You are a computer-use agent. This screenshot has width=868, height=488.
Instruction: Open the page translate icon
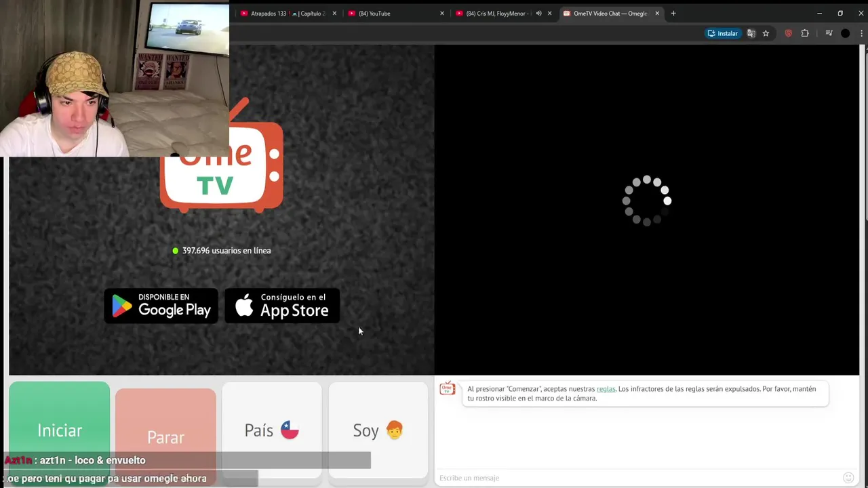[751, 33]
